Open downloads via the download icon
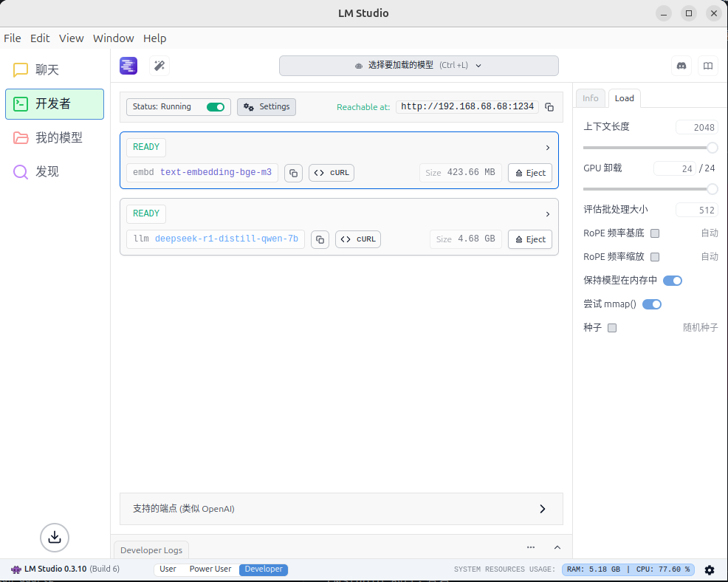728x582 pixels. click(x=55, y=538)
